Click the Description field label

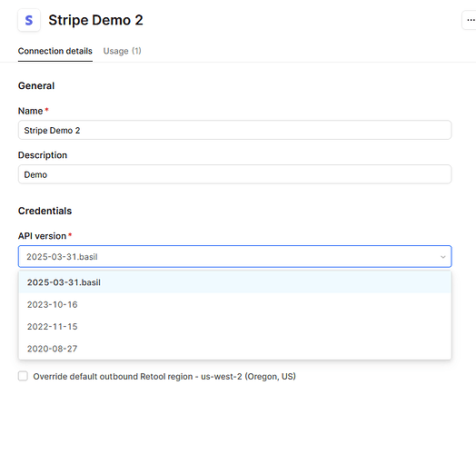point(43,155)
